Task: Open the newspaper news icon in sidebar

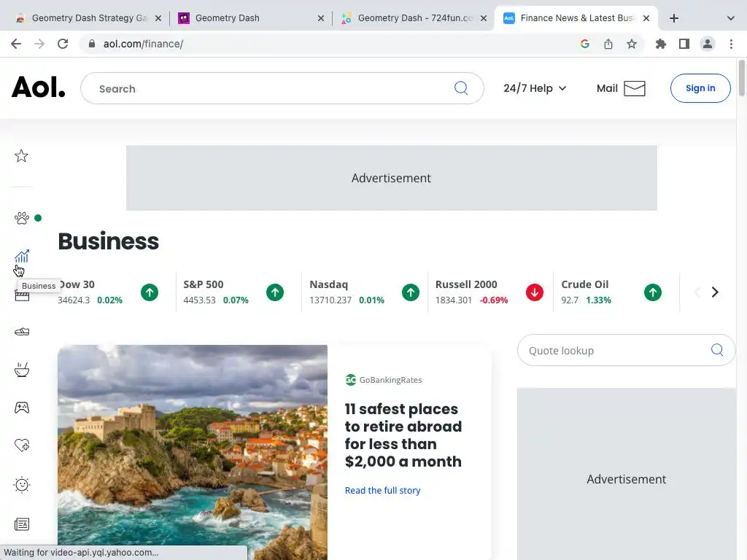Action: [x=22, y=524]
